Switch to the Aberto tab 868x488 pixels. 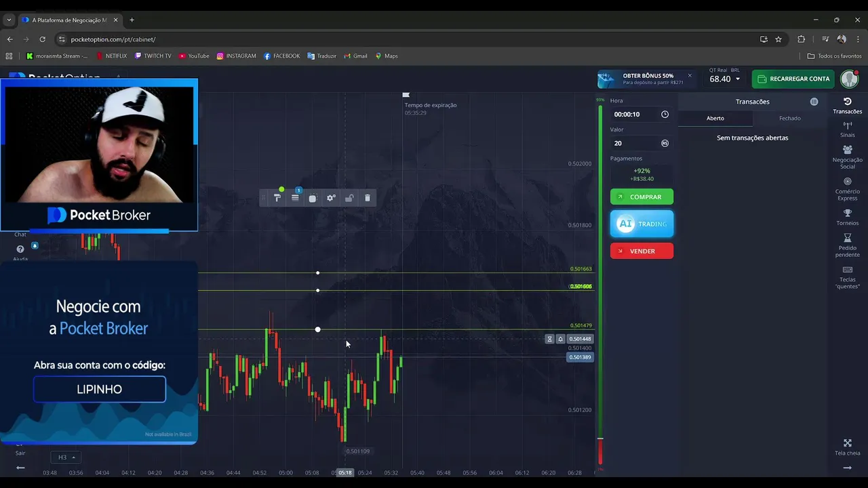tap(715, 118)
